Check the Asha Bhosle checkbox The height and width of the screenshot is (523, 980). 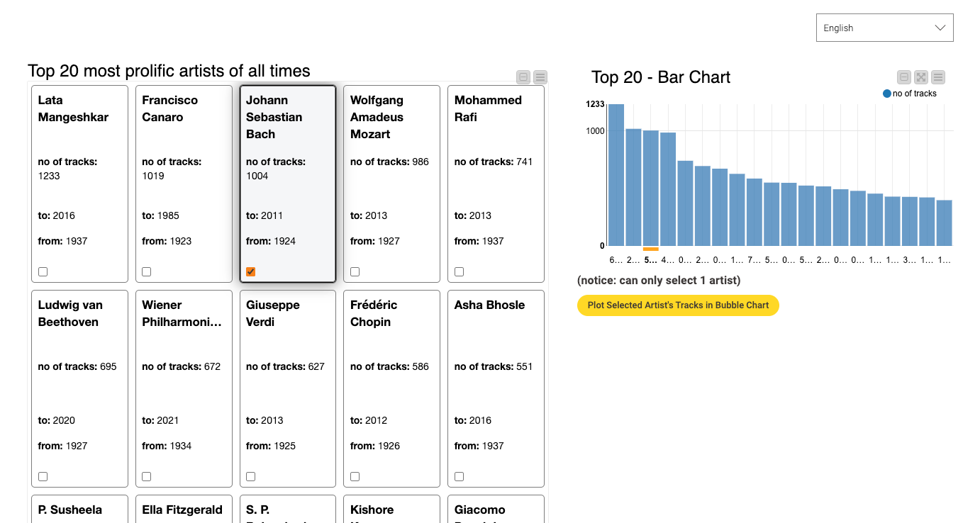click(x=460, y=476)
